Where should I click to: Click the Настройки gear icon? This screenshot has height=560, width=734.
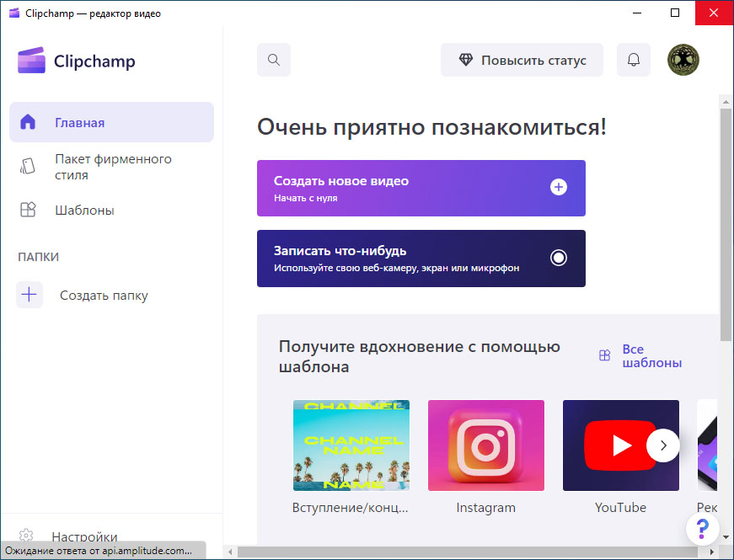coord(26,536)
